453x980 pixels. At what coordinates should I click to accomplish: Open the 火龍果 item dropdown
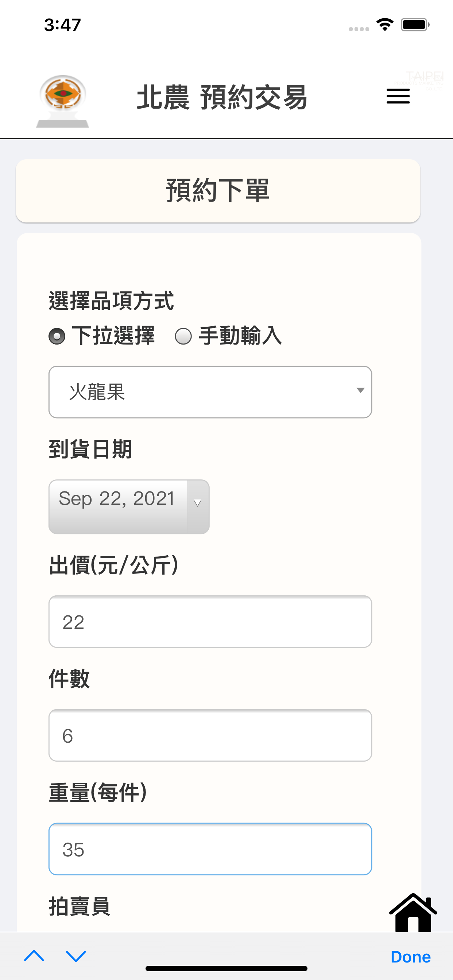coord(210,392)
